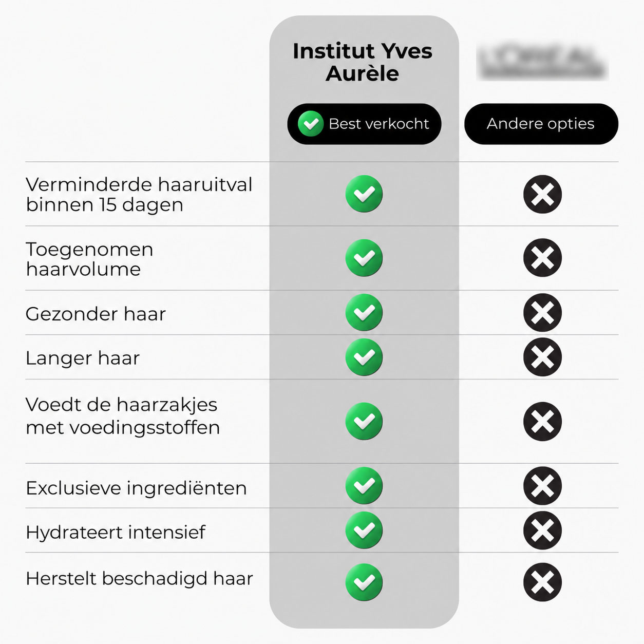Click the black X for Herstelt beschadigd haar
This screenshot has width=644, height=644.
543,582
